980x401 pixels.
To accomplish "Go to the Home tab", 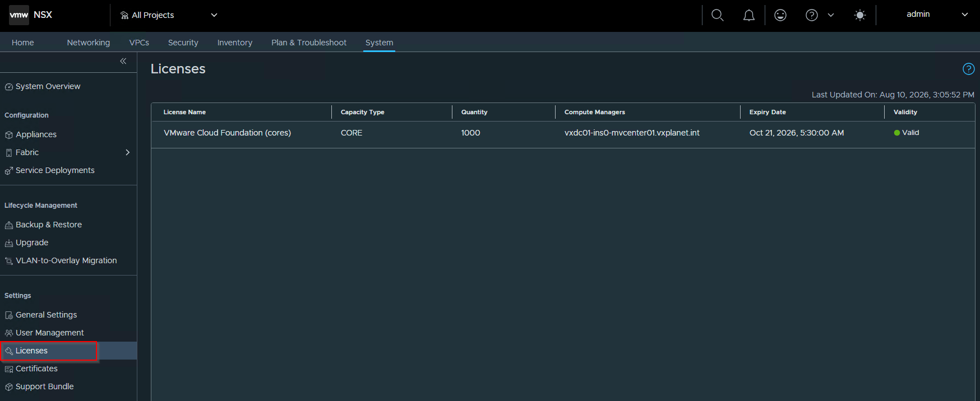I will coord(23,43).
